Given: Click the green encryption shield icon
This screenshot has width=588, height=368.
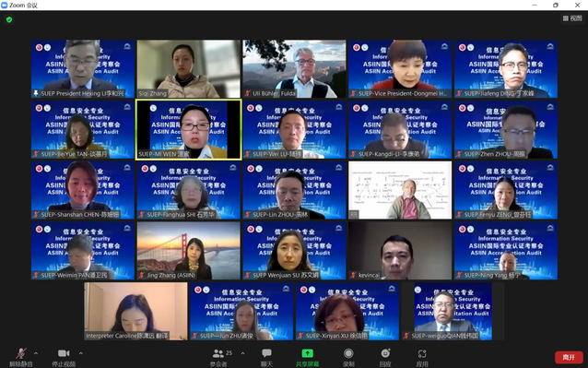Looking at the screenshot, I should 9,19.
